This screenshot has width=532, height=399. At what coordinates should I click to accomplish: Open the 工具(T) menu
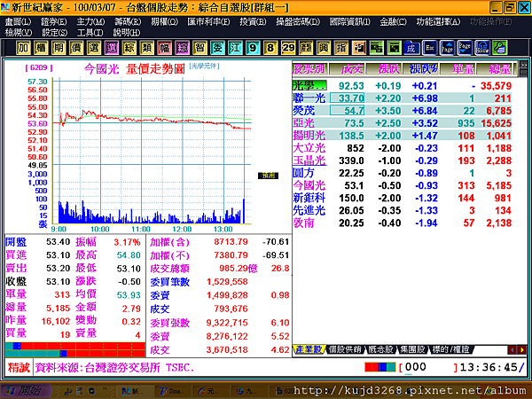click(x=90, y=33)
